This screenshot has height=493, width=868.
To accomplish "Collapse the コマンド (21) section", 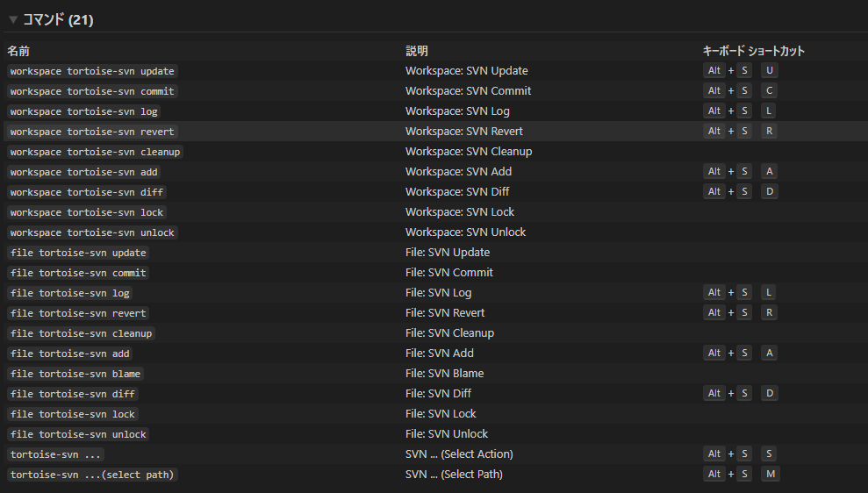I will [13, 19].
